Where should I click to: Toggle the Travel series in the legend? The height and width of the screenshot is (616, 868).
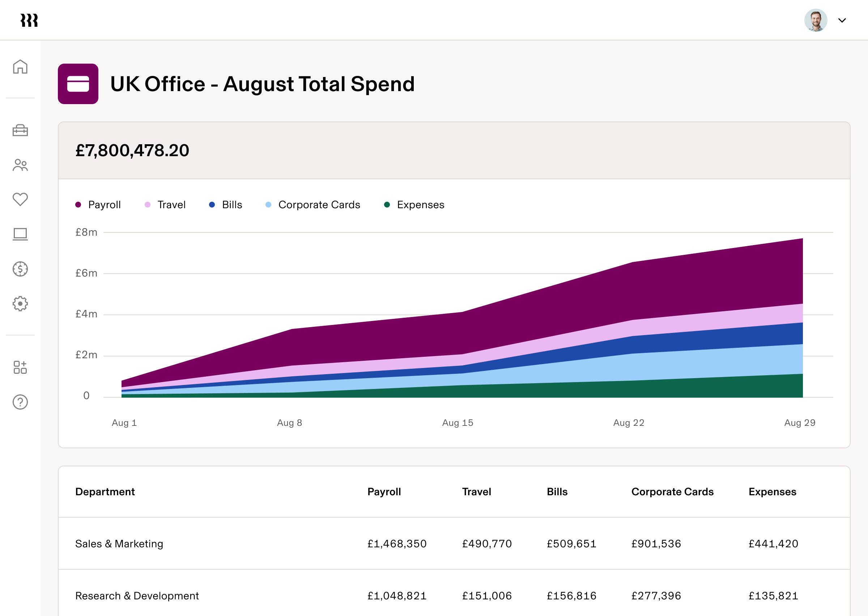(165, 205)
